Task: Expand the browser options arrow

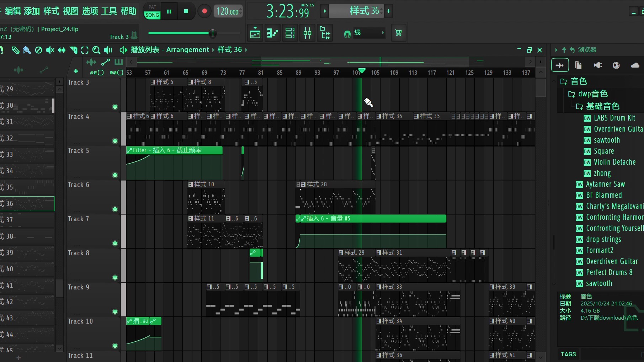Action: pyautogui.click(x=556, y=50)
